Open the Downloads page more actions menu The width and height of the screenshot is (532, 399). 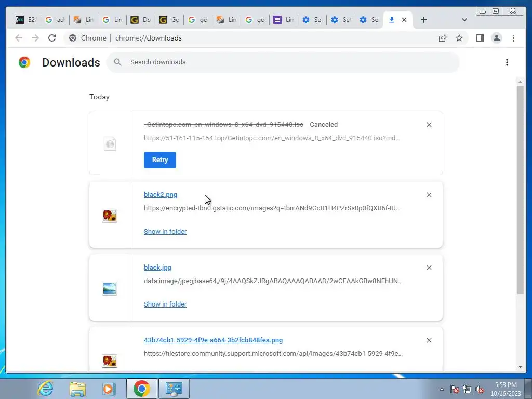[507, 62]
